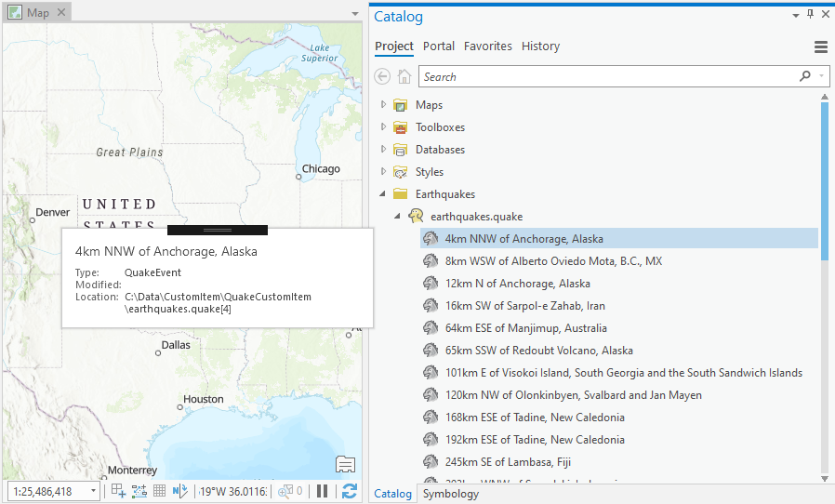Expand the Styles node
Image resolution: width=835 pixels, height=504 pixels.
383,171
